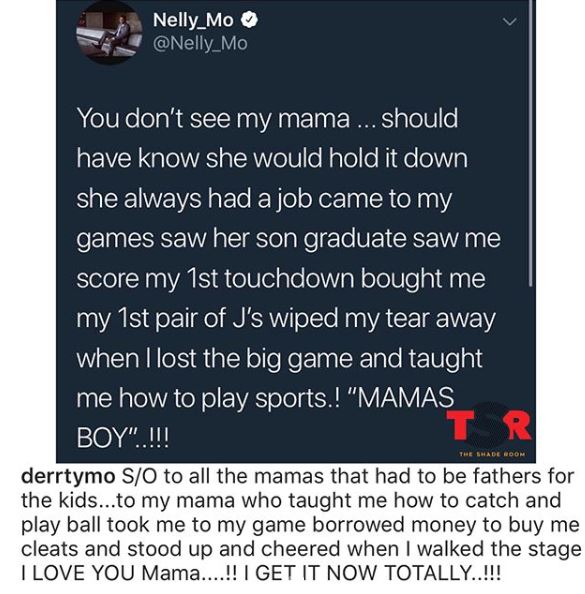Click "cleats and stood up" caption line
Image resolution: width=585 pixels, height=594 pixels.
pyautogui.click(x=301, y=549)
